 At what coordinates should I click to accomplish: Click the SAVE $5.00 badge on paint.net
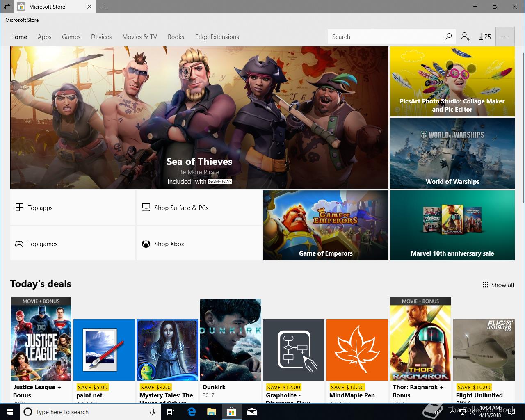click(92, 387)
